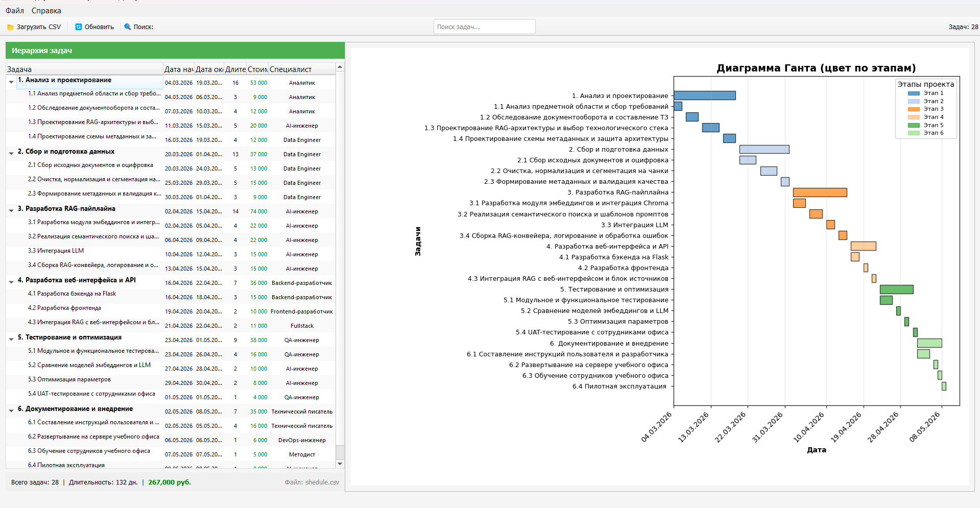This screenshot has height=508, width=980.
Task: Collapse the 3. Разработка RAG-пайплайна group
Action: tap(11, 210)
